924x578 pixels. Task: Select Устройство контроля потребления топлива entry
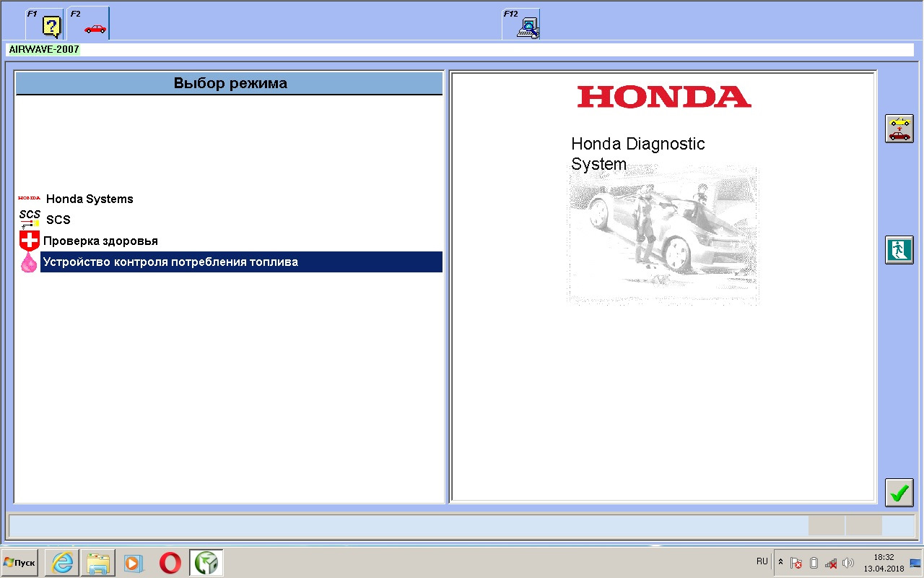click(241, 262)
